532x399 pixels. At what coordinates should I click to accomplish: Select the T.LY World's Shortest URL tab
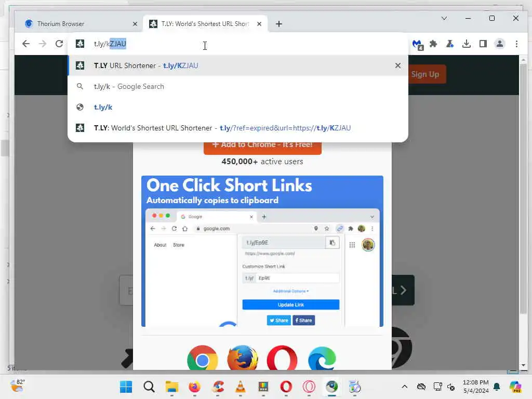(205, 24)
